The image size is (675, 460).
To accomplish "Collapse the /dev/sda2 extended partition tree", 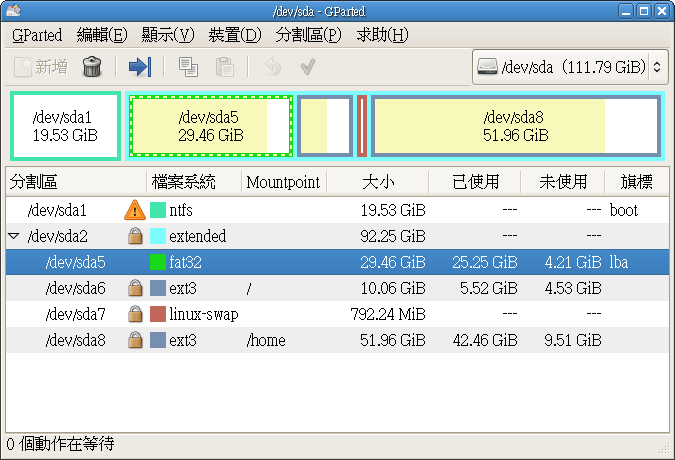I will (13, 236).
